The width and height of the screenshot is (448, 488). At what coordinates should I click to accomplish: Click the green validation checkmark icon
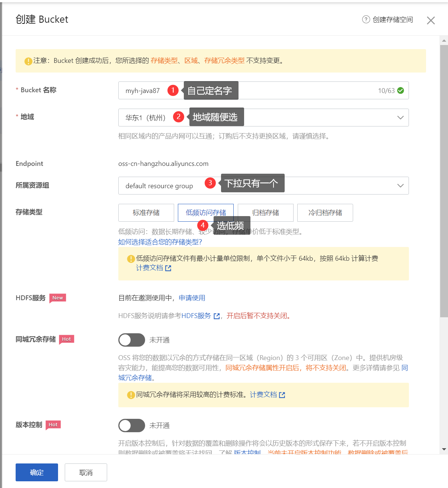pos(400,90)
